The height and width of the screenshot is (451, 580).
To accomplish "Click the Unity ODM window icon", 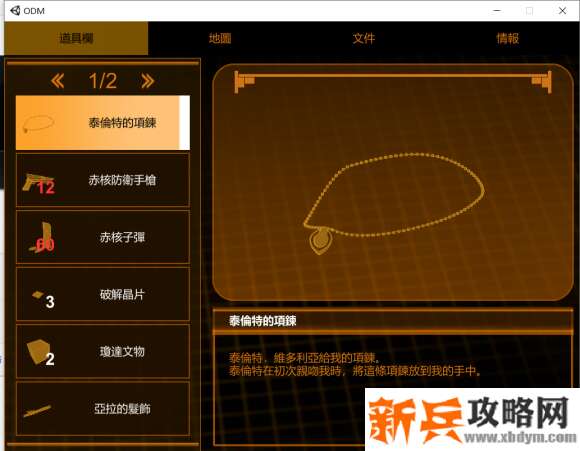I will coord(15,10).
